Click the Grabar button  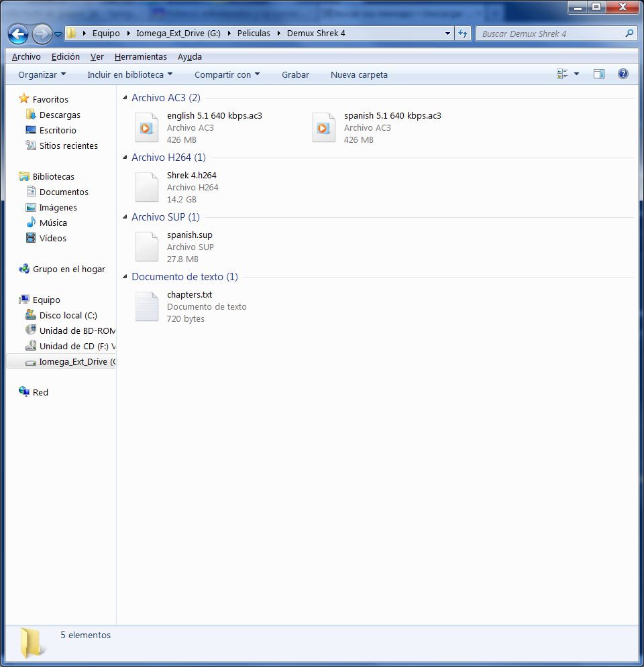point(295,74)
